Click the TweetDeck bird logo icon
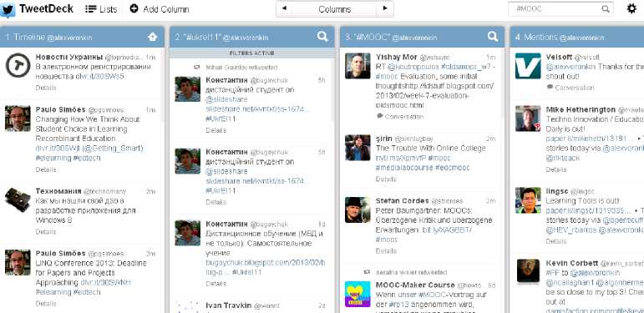Viewport: 644px width, 313px height. click(x=8, y=9)
